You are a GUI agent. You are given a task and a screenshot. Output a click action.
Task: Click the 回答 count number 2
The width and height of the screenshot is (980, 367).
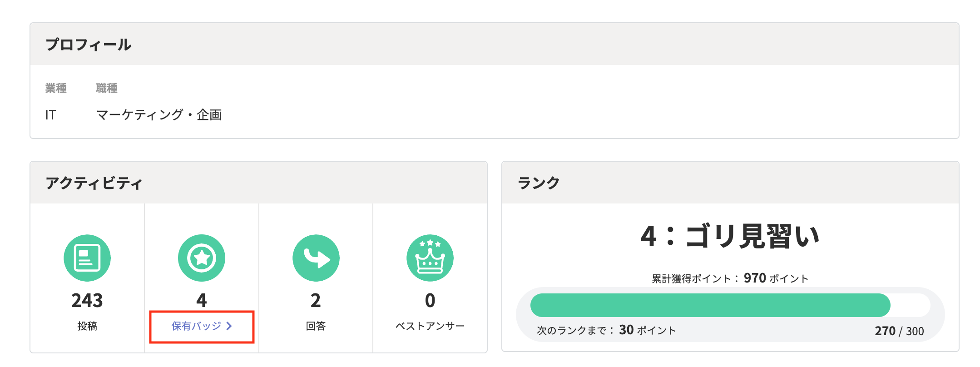pos(316,301)
